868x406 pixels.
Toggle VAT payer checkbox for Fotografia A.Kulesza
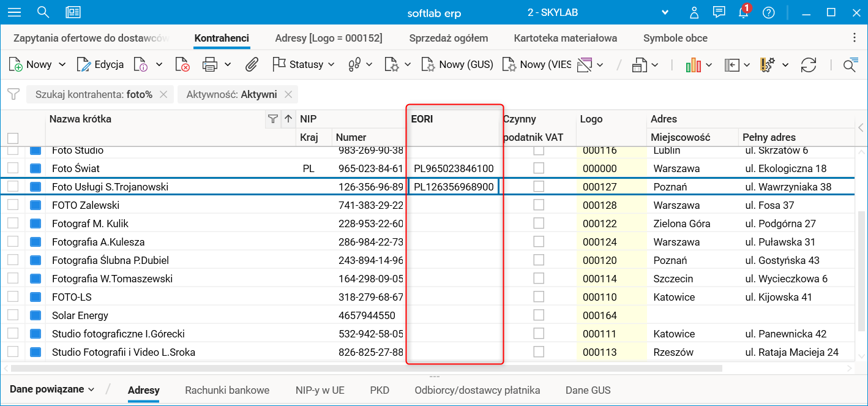(539, 242)
